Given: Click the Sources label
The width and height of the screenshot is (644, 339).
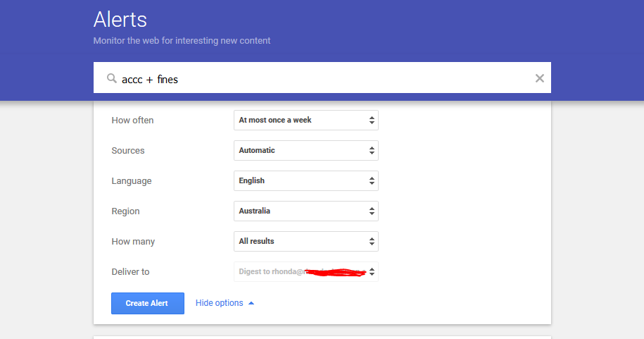Looking at the screenshot, I should tap(128, 151).
